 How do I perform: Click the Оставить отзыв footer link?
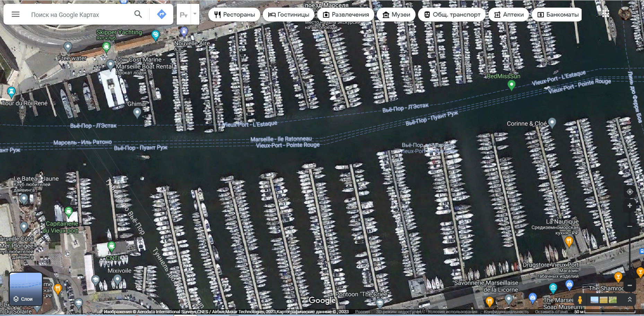pos(551,312)
